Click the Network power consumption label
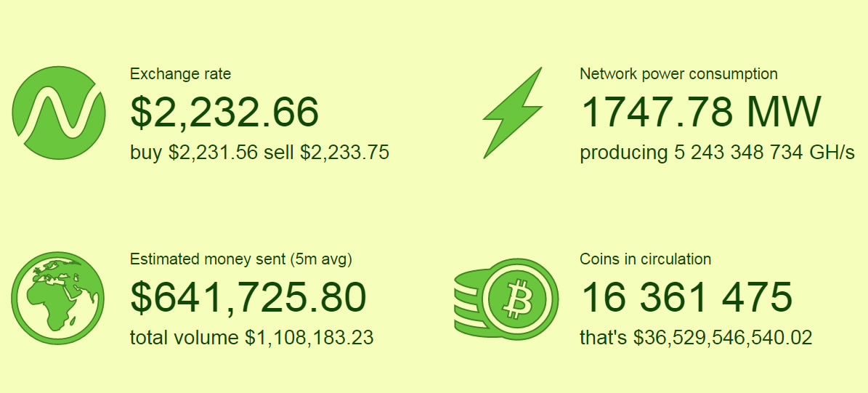 click(678, 74)
